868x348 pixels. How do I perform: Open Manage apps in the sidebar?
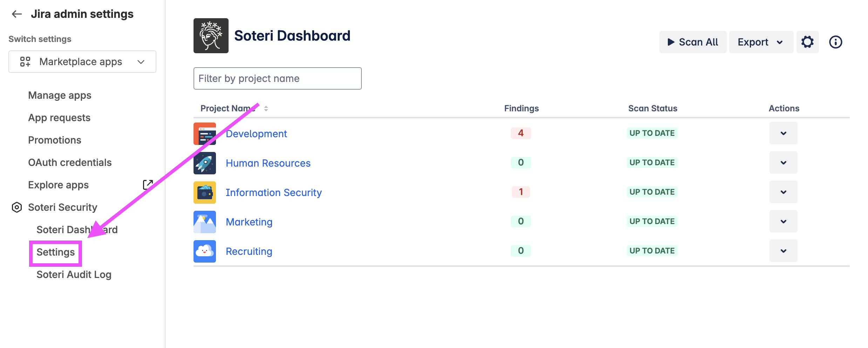60,95
